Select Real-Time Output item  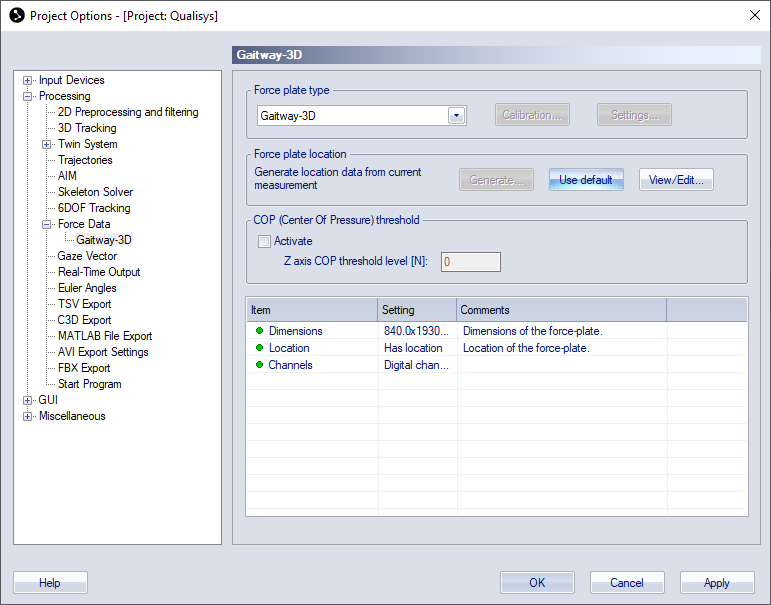tap(99, 272)
